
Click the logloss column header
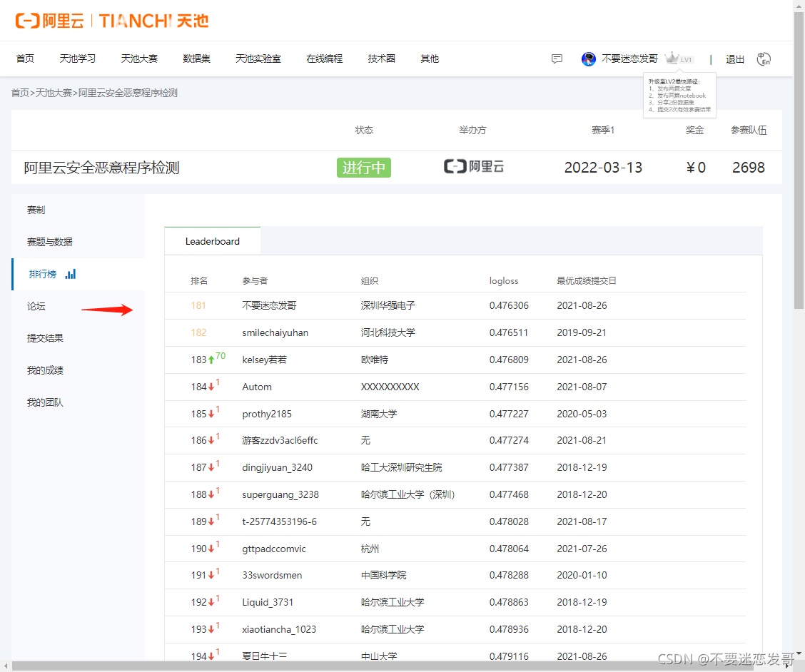coord(504,281)
